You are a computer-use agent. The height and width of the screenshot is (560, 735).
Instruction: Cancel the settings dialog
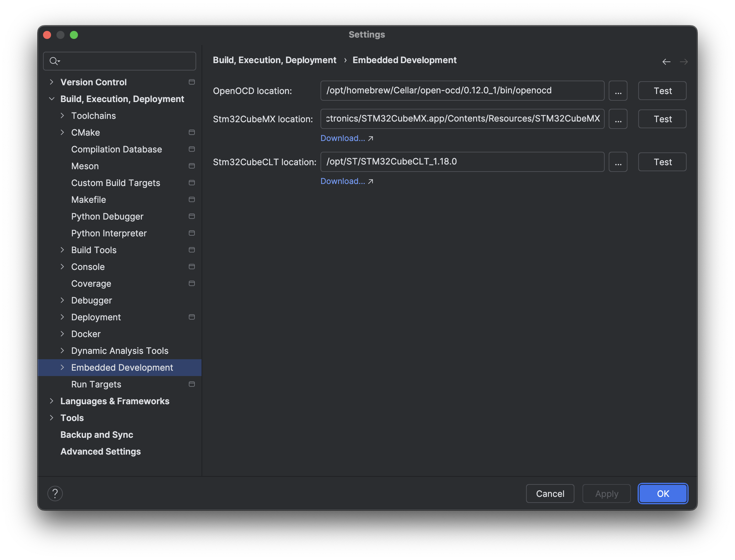[x=550, y=494]
